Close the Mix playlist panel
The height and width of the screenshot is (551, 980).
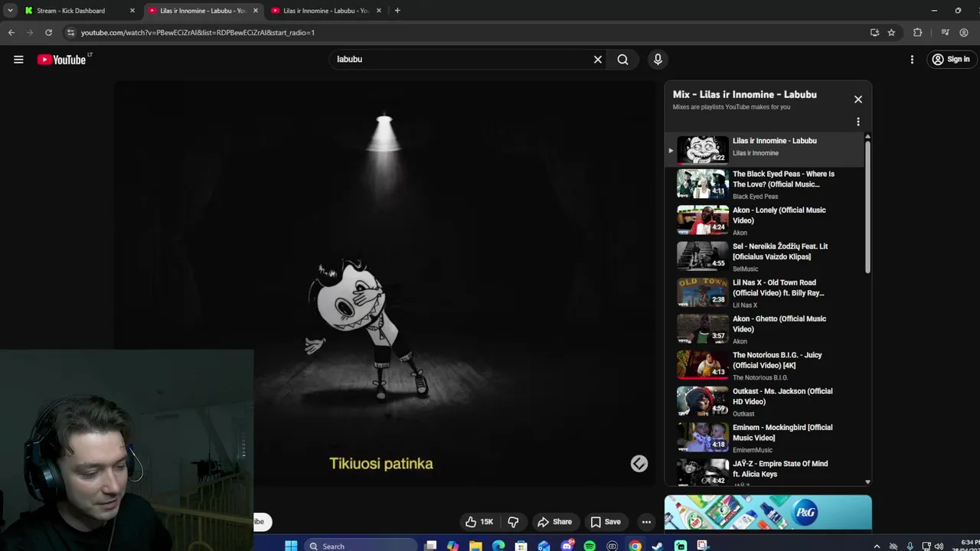point(858,99)
